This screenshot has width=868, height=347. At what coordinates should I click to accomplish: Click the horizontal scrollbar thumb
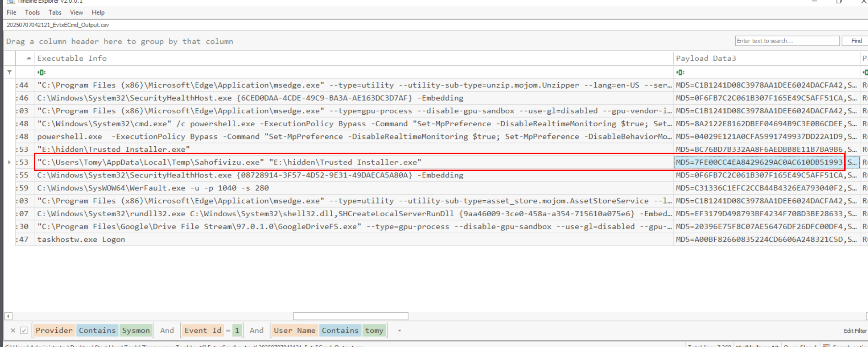coord(350,316)
